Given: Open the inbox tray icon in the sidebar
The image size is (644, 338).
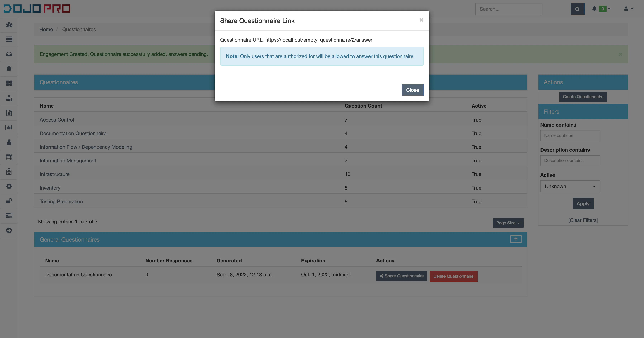Looking at the screenshot, I should 9,54.
